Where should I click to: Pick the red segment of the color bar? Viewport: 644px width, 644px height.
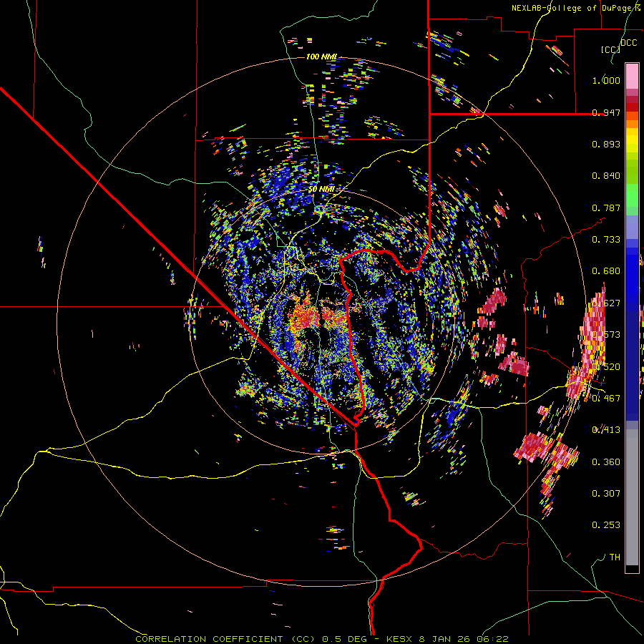[x=632, y=107]
